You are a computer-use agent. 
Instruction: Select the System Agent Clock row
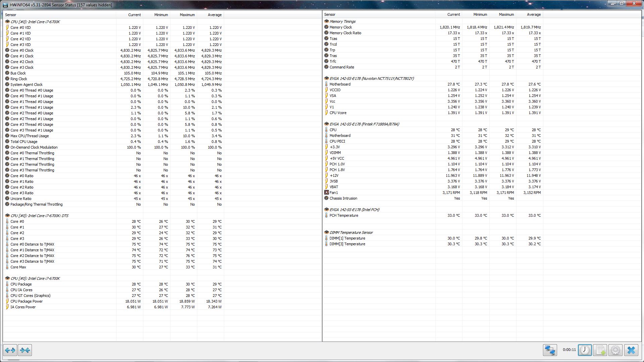click(114, 85)
